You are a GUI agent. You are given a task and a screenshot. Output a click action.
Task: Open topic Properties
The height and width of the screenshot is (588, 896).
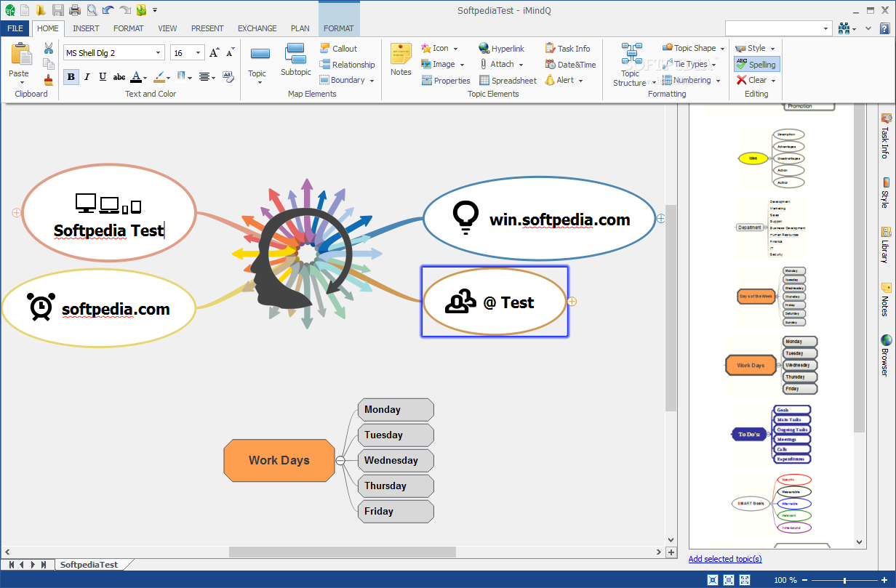[445, 81]
